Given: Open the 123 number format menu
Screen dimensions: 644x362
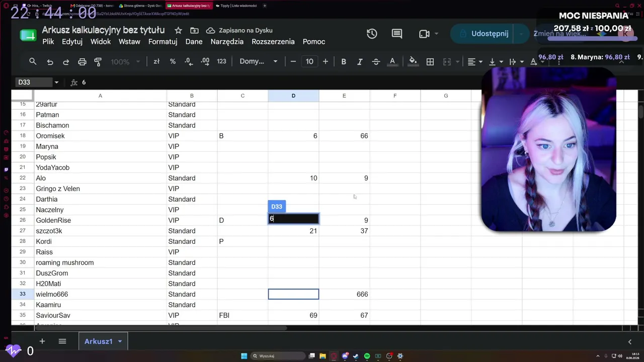Looking at the screenshot, I should 221,61.
